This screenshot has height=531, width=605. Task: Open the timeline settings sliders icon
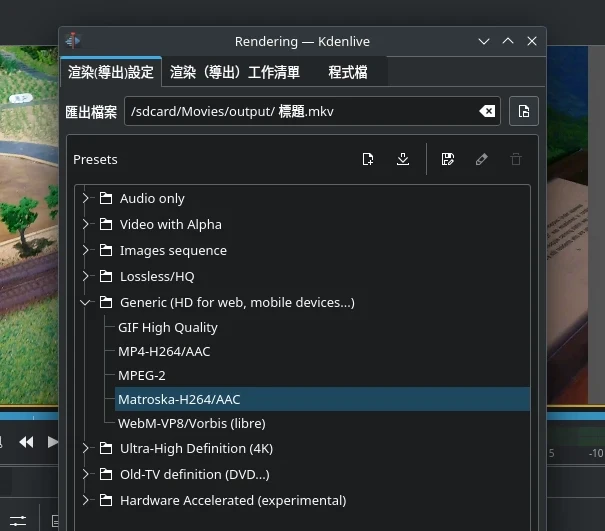click(x=17, y=520)
